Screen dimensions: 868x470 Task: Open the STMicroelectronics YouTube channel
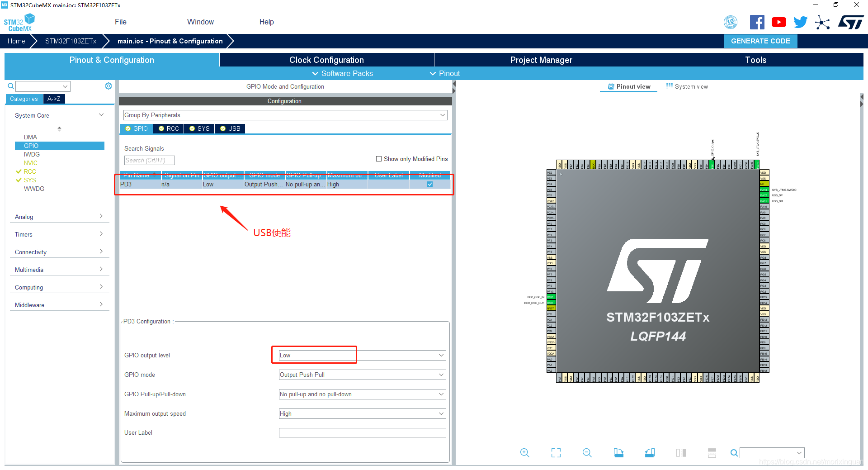point(778,22)
